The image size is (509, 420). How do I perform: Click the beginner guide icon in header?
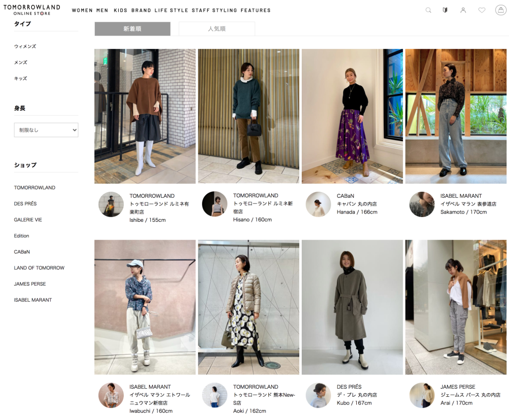click(445, 10)
